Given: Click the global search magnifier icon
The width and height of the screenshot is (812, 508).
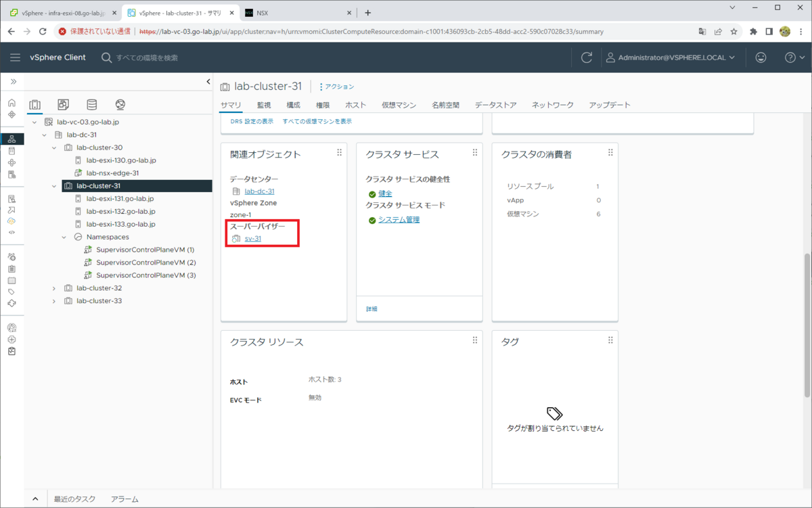Looking at the screenshot, I should (x=106, y=57).
